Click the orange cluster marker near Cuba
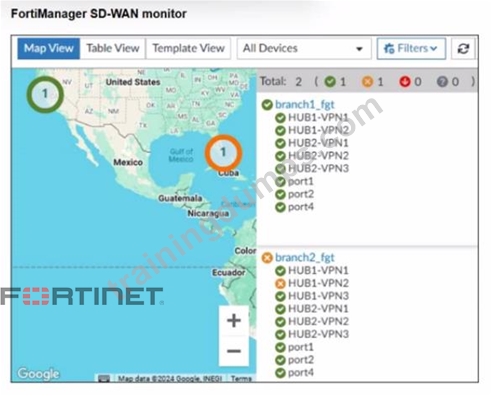The height and width of the screenshot is (396, 492). coord(223,153)
